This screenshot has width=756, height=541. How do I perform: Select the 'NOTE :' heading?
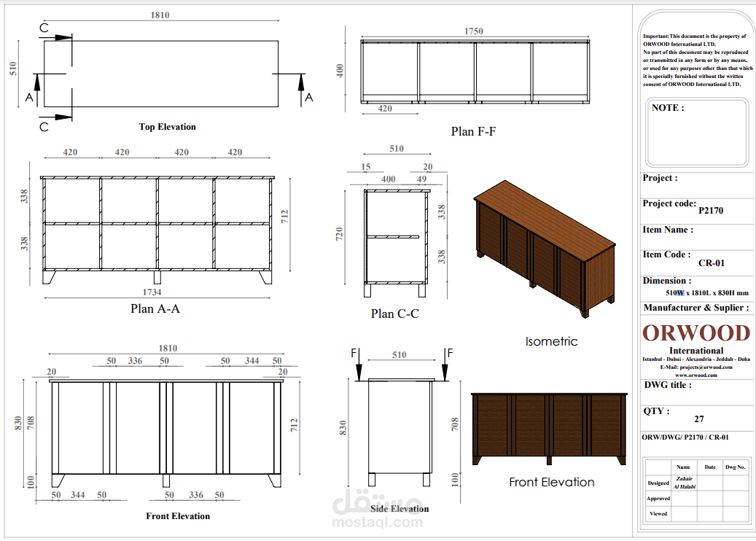pyautogui.click(x=668, y=107)
